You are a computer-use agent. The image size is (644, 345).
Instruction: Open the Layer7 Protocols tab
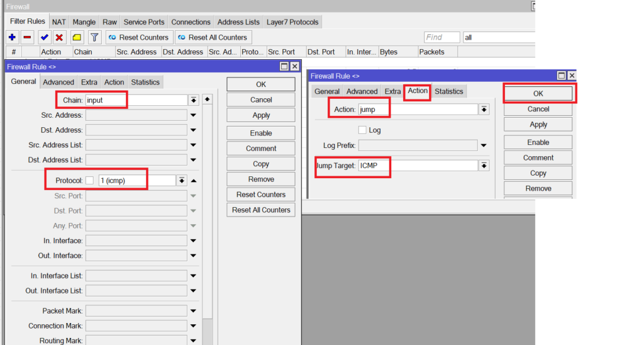pyautogui.click(x=292, y=22)
